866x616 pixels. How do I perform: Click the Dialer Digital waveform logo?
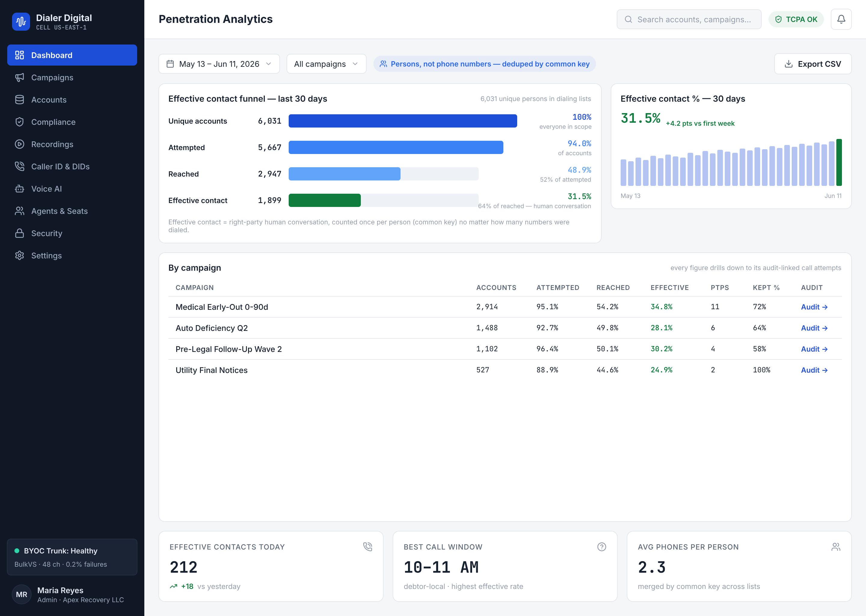point(21,22)
